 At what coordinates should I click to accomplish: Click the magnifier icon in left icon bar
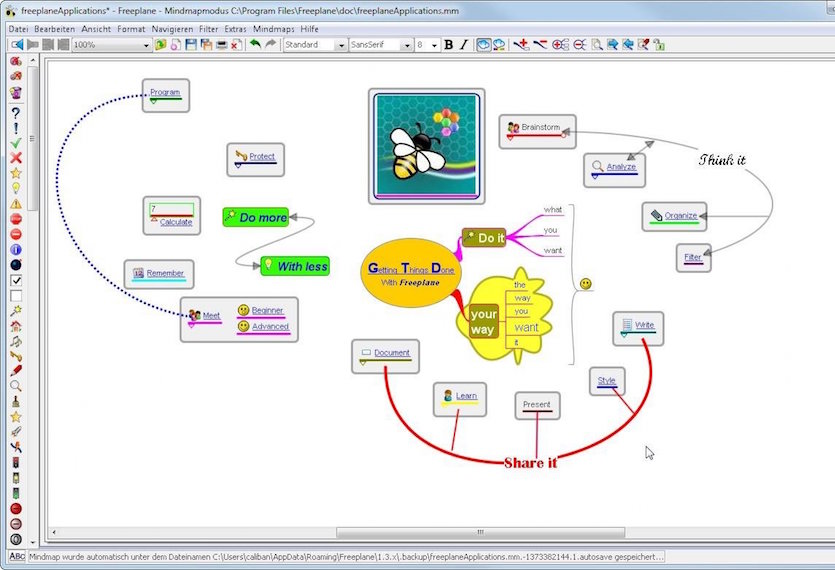pos(16,386)
